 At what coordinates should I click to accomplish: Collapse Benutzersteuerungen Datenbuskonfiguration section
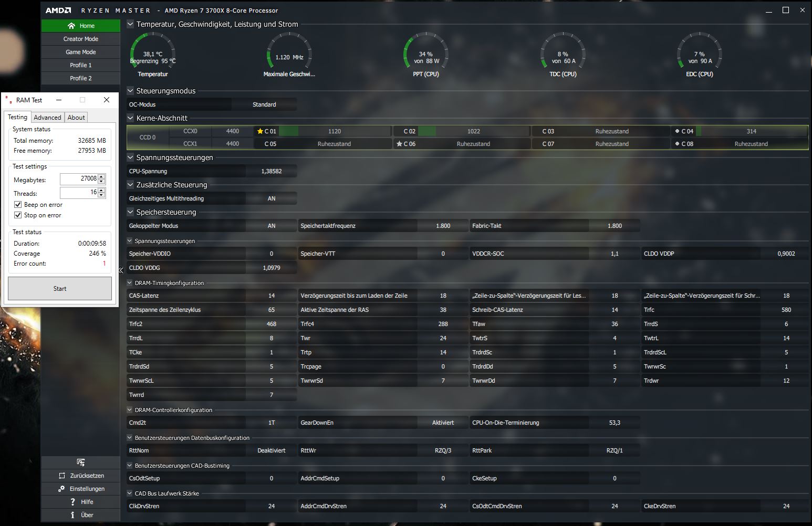(130, 438)
